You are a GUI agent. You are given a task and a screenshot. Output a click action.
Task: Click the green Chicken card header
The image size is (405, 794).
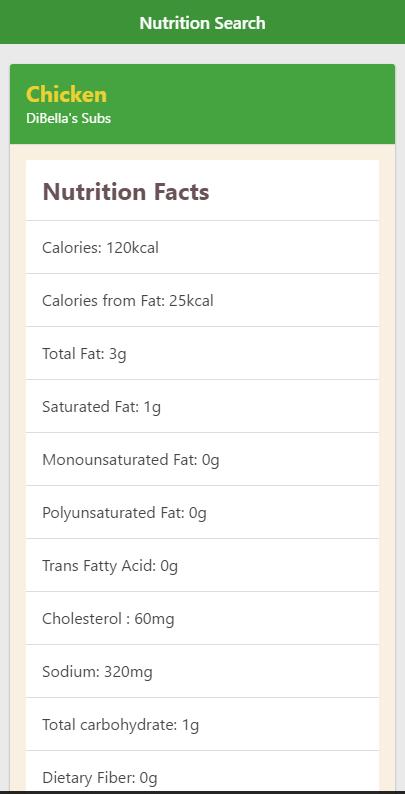click(x=202, y=104)
